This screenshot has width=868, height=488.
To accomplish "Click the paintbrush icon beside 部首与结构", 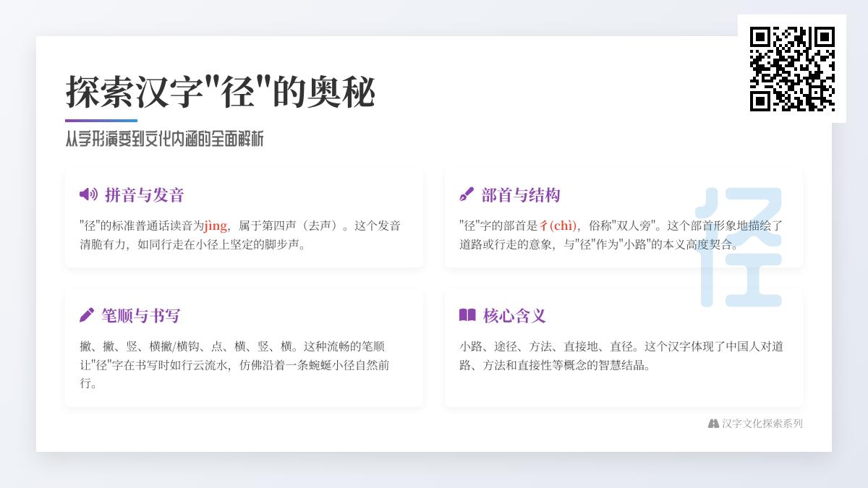I will (467, 194).
